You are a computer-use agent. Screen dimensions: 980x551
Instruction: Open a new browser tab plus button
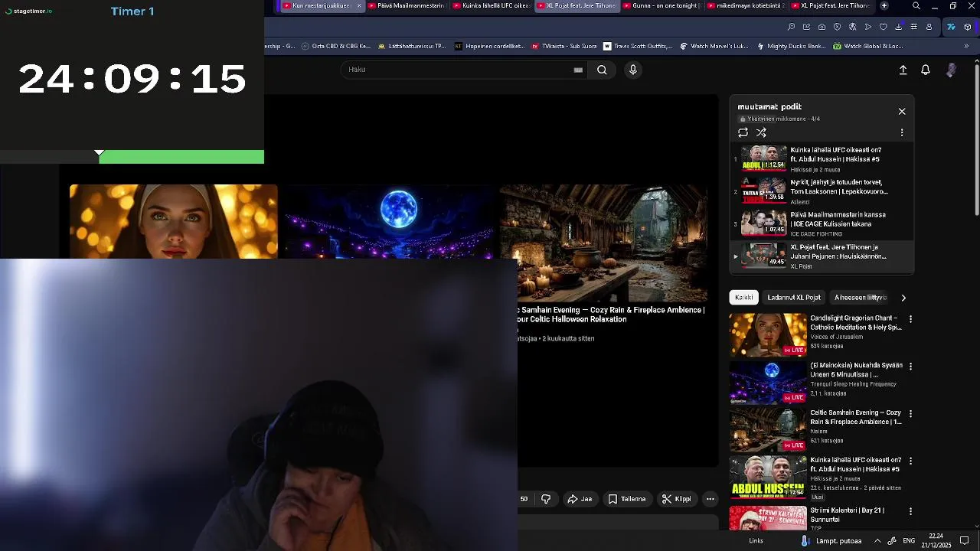pyautogui.click(x=884, y=5)
